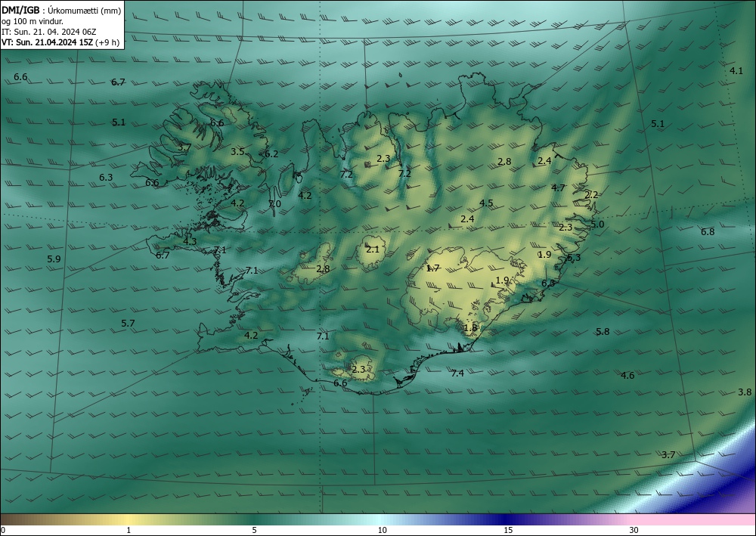Click the 5.0 value label

click(x=597, y=224)
